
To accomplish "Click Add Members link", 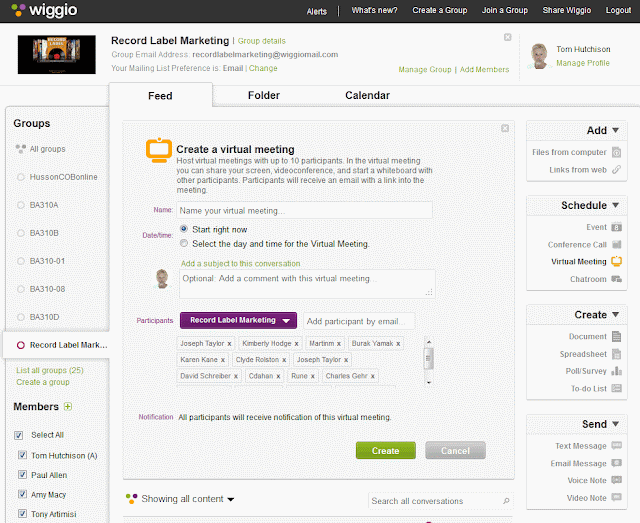I will click(x=484, y=69).
